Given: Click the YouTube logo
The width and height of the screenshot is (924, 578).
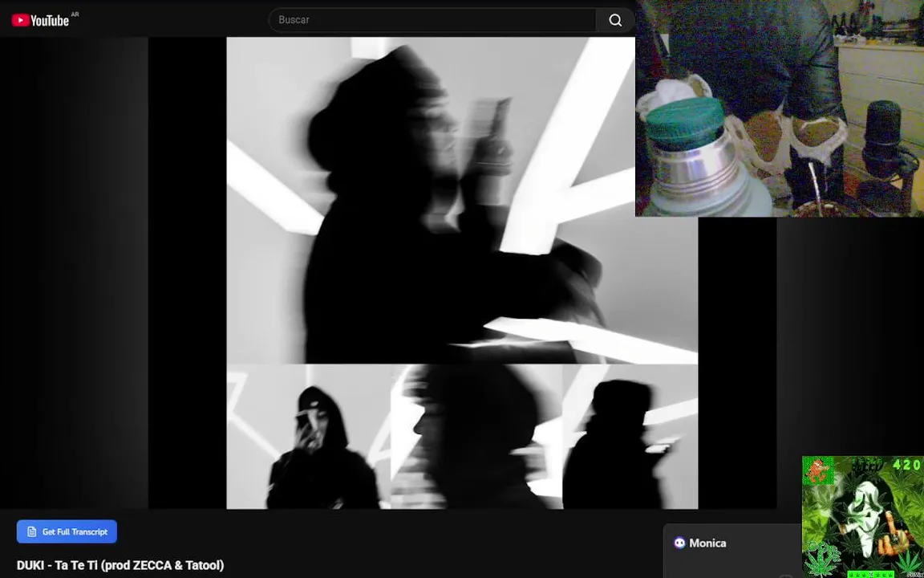Looking at the screenshot, I should coord(41,20).
